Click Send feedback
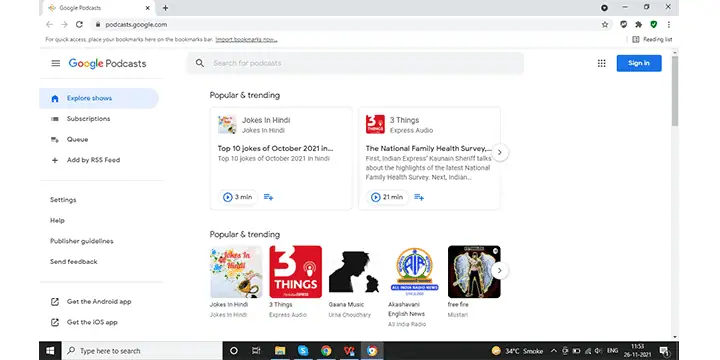Screen dimensions: 720x360 [x=73, y=262]
